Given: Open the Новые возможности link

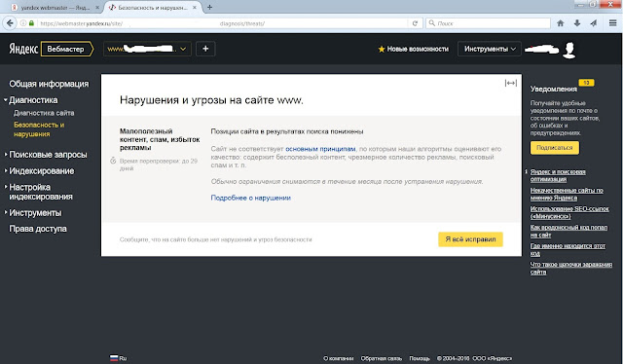Looking at the screenshot, I should point(418,49).
